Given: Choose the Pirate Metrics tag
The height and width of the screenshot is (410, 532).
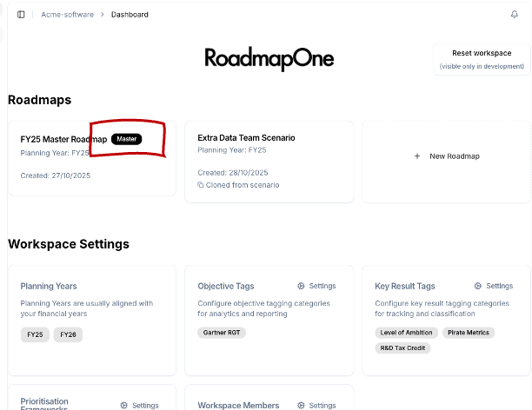Looking at the screenshot, I should point(468,333).
